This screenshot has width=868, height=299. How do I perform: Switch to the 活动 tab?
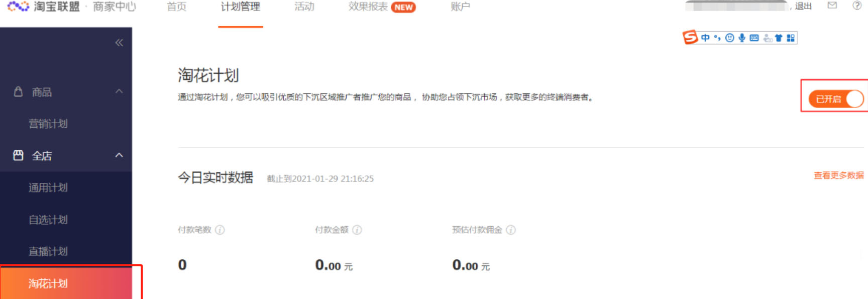click(x=304, y=7)
